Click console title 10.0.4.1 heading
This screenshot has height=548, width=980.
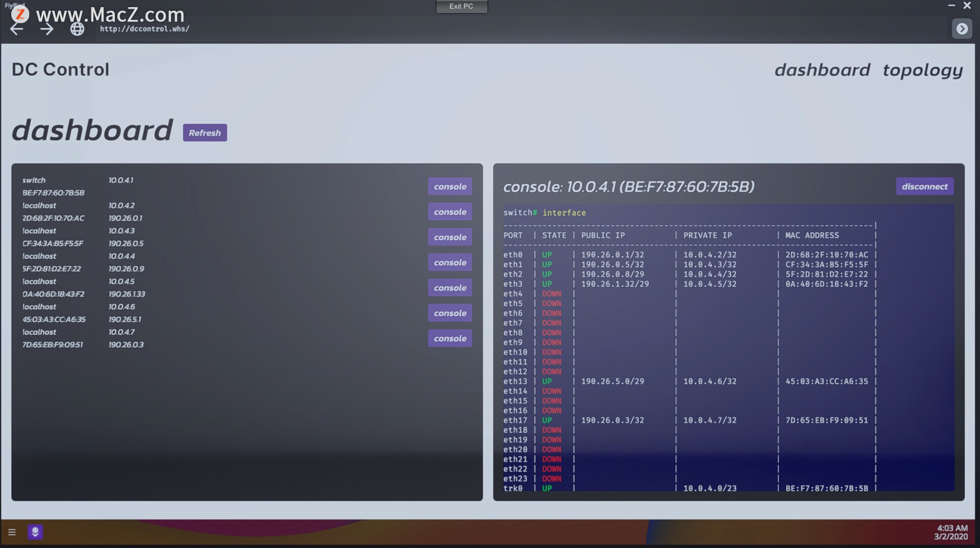[x=628, y=187]
